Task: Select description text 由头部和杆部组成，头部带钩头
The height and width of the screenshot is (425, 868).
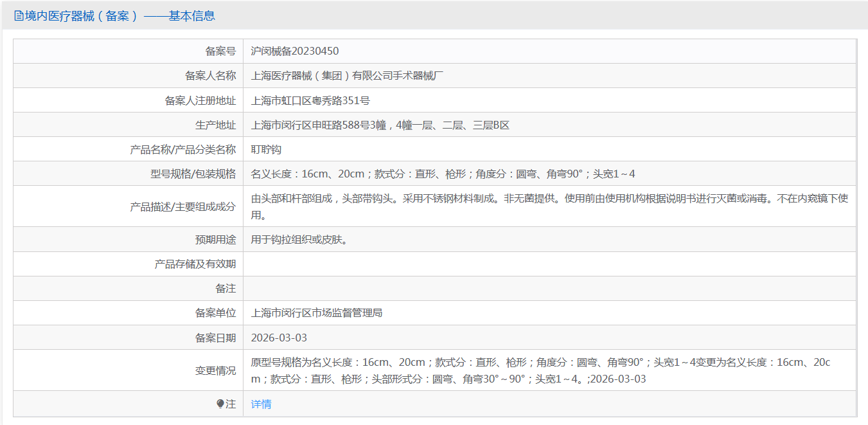Action: coord(321,198)
